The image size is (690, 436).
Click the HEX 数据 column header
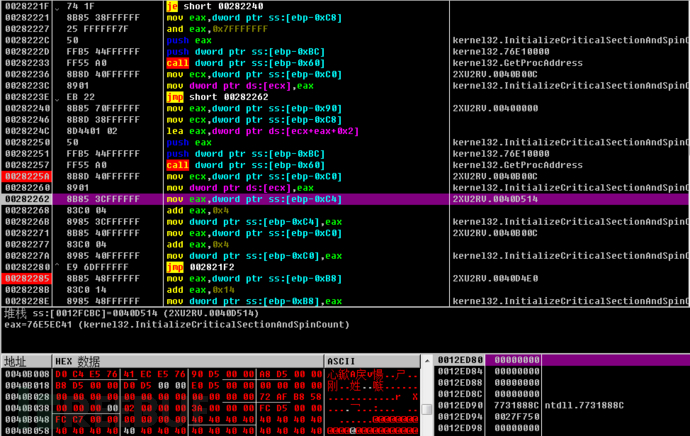[80, 361]
